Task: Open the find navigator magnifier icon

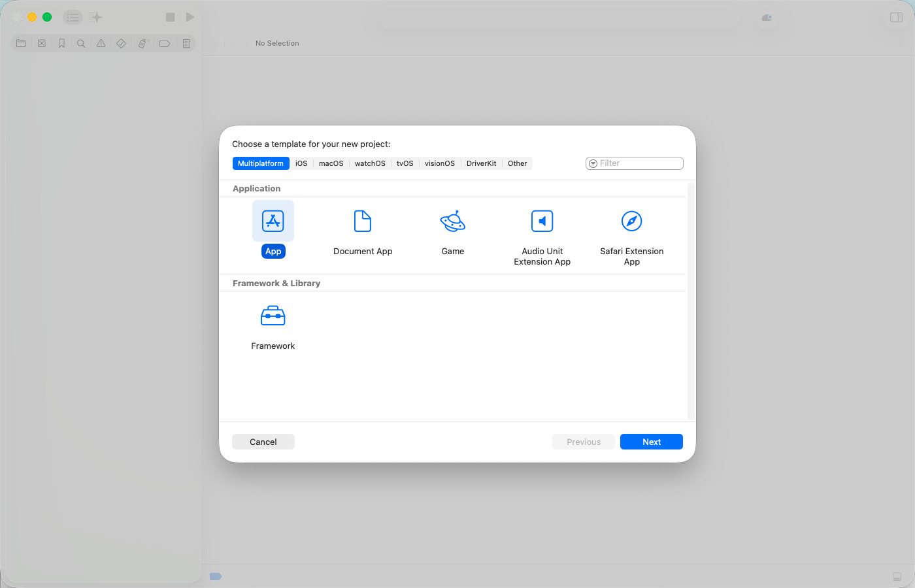Action: (x=81, y=44)
